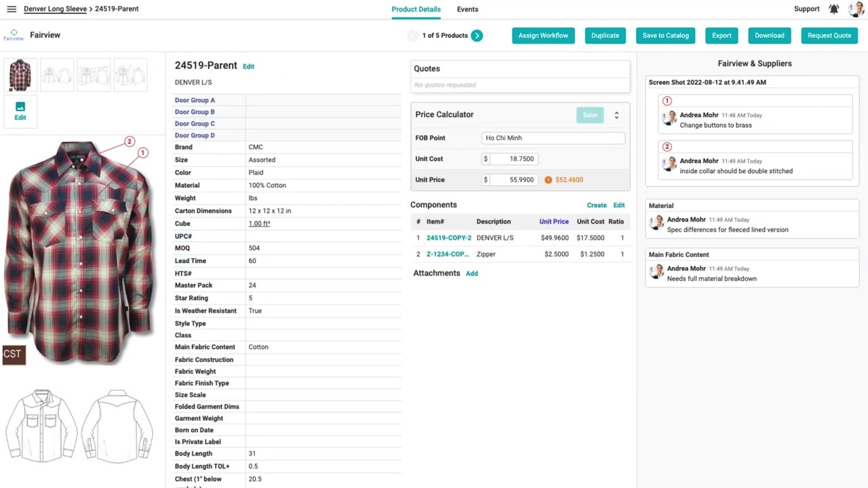Viewport: 868px width, 488px height.
Task: Switch to the Events tab
Action: pos(467,9)
